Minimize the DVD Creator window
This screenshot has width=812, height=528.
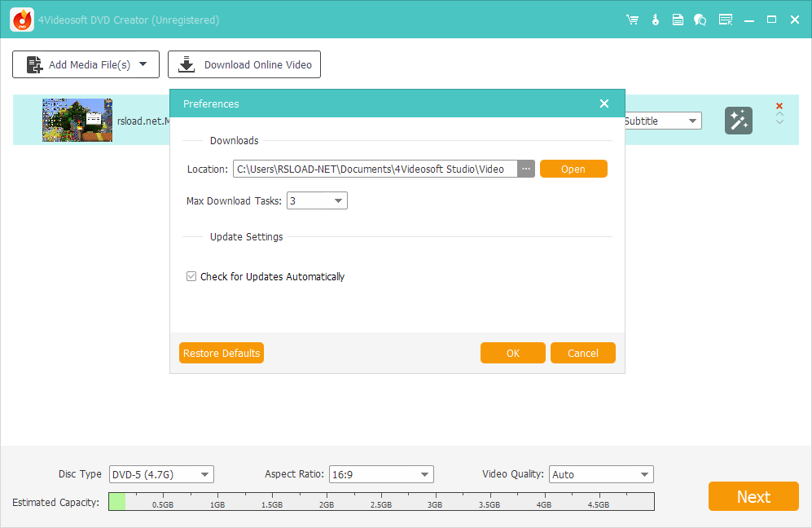(x=748, y=20)
